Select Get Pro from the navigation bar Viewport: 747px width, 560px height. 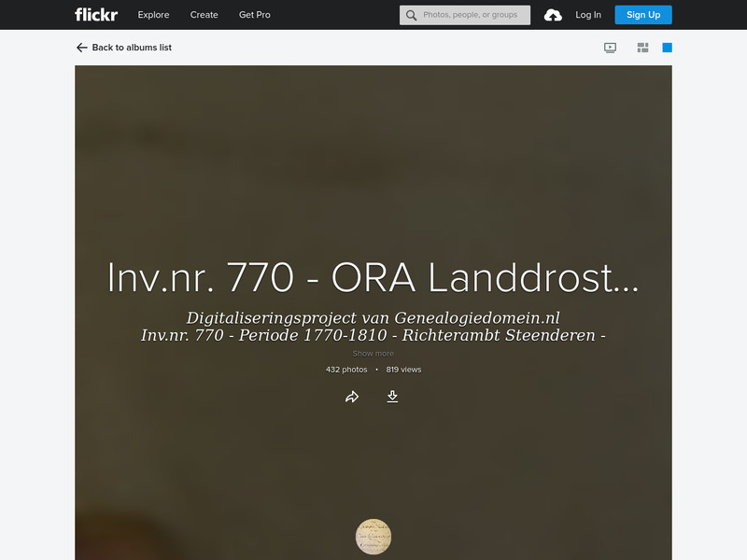[254, 15]
